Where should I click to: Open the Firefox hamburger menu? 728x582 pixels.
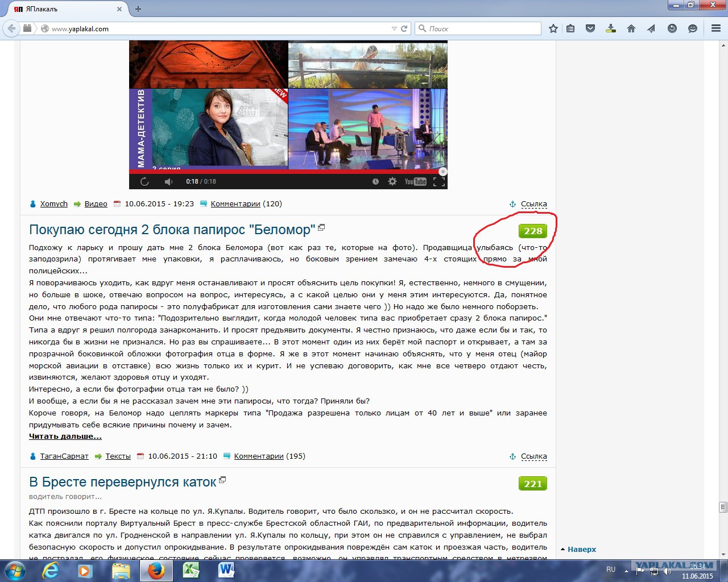click(716, 28)
